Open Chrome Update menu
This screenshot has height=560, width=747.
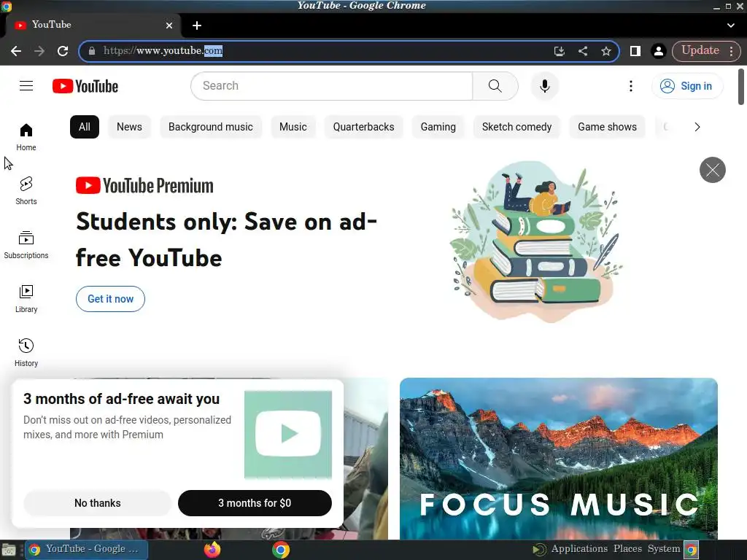pyautogui.click(x=706, y=51)
